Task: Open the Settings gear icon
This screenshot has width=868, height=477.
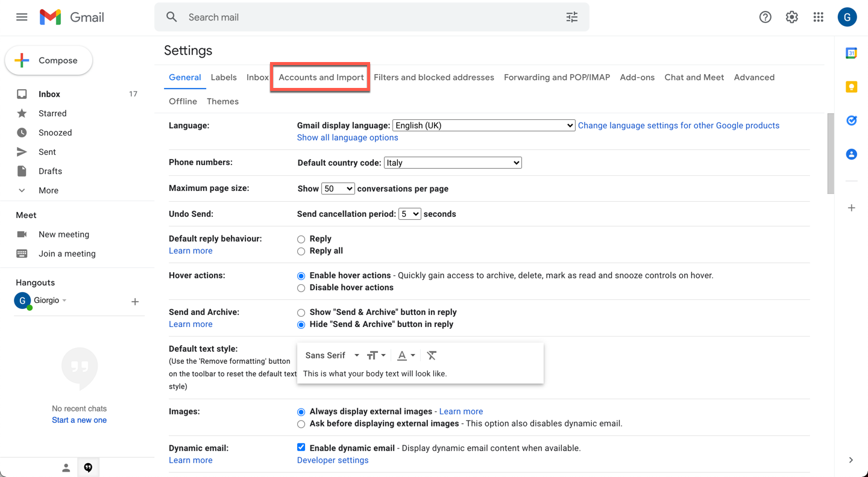Action: point(791,17)
